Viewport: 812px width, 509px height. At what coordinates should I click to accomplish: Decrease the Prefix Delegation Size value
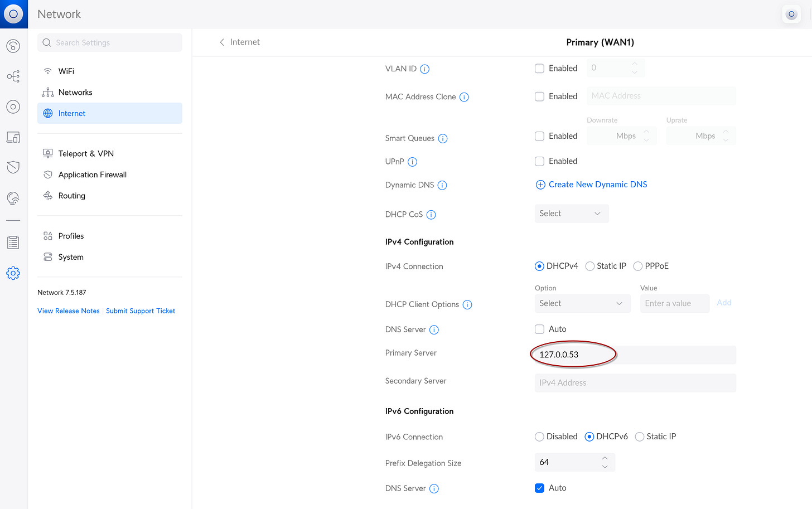(x=605, y=467)
